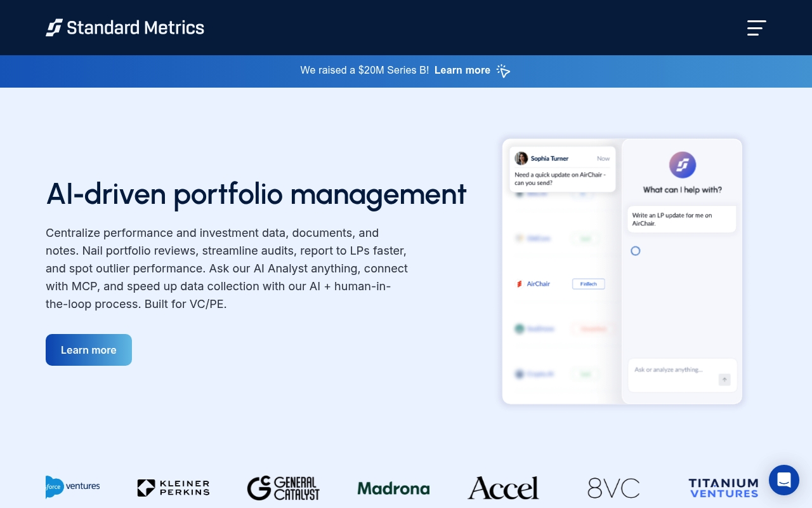Click the sparkle cursor icon in banner
Image resolution: width=812 pixels, height=508 pixels.
point(503,70)
